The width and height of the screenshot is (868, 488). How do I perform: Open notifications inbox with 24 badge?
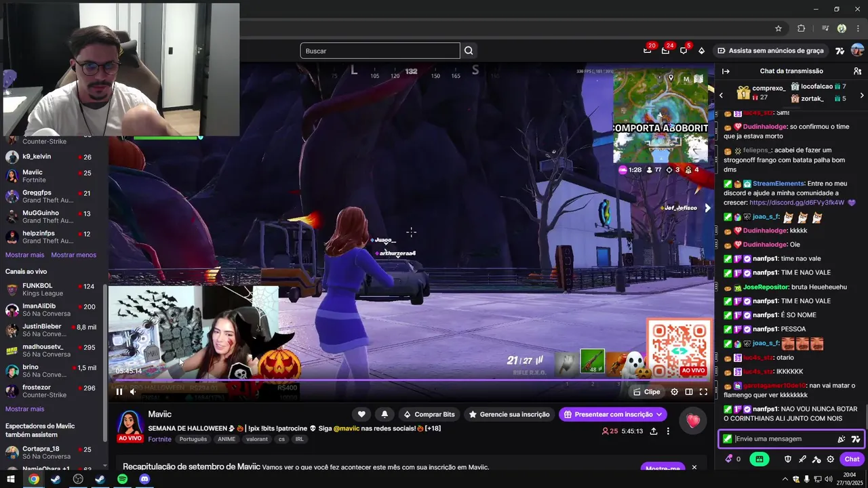point(665,50)
